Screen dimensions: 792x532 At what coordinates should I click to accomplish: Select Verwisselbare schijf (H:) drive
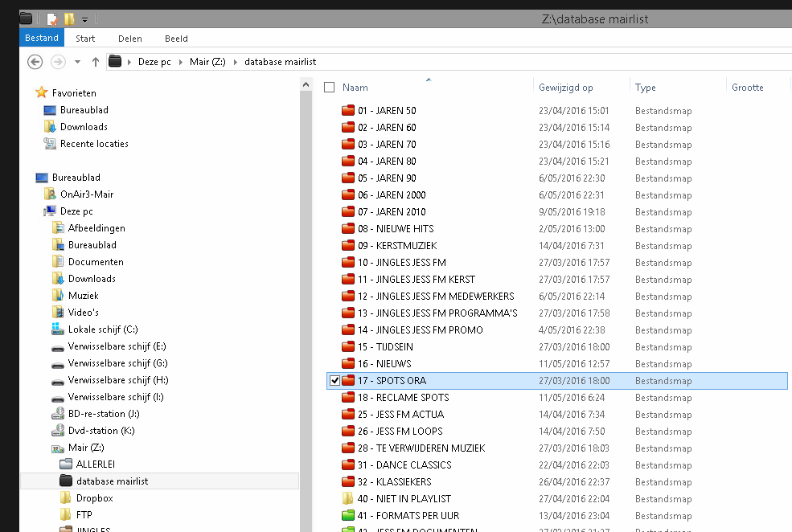pos(118,380)
